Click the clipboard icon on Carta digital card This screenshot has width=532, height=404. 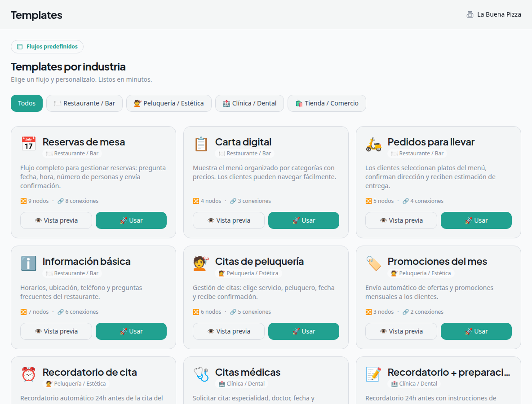[201, 143]
